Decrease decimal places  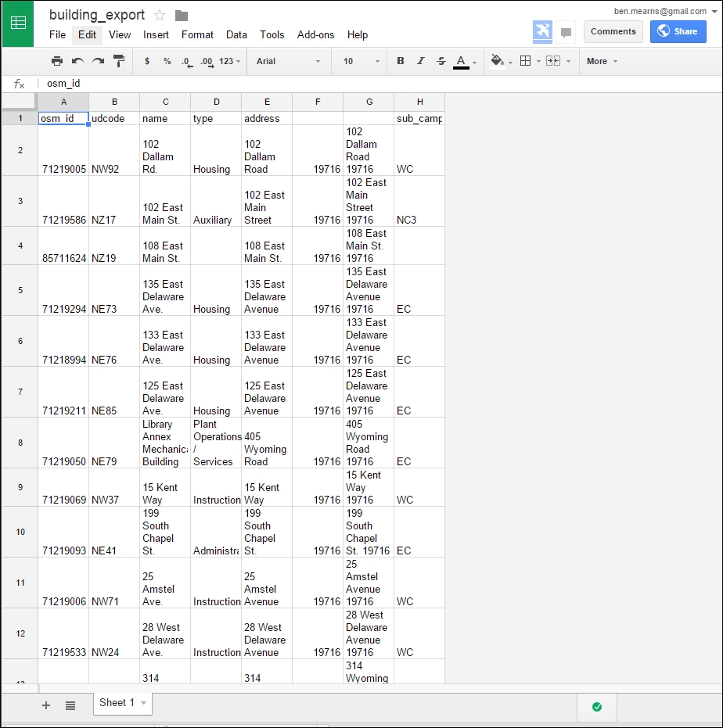pyautogui.click(x=189, y=61)
